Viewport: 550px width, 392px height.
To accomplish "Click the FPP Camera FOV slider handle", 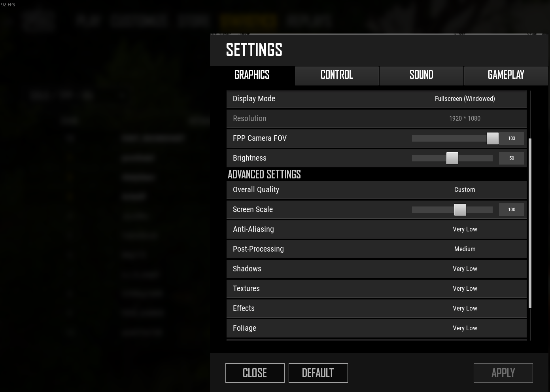I will pos(492,138).
